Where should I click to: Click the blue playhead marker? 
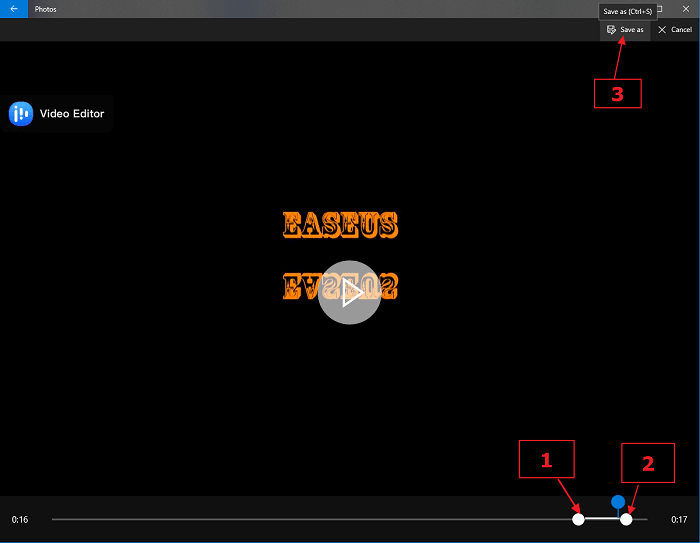click(x=618, y=502)
